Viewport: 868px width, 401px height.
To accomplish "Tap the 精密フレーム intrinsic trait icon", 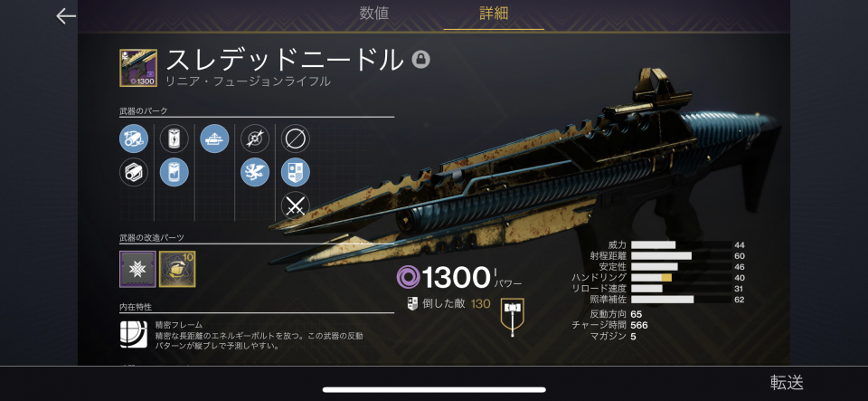I will click(x=134, y=335).
